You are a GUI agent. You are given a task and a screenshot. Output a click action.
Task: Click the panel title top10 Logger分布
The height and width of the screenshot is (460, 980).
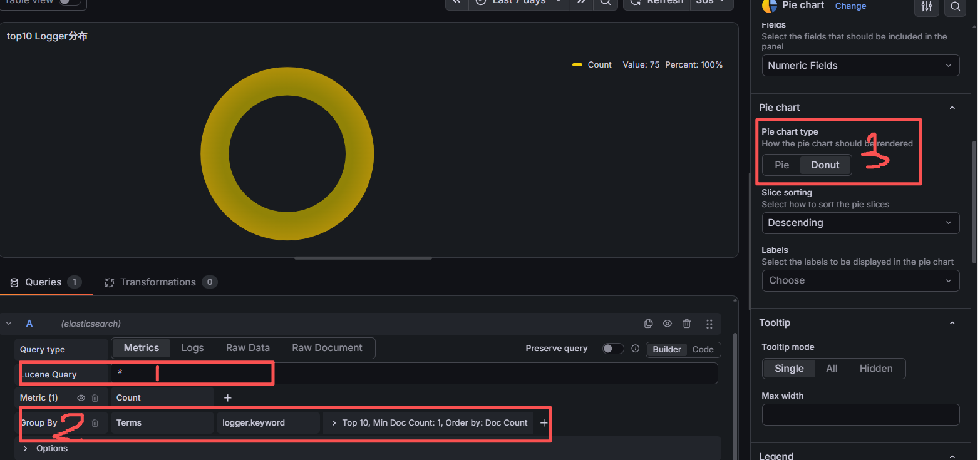[47, 36]
